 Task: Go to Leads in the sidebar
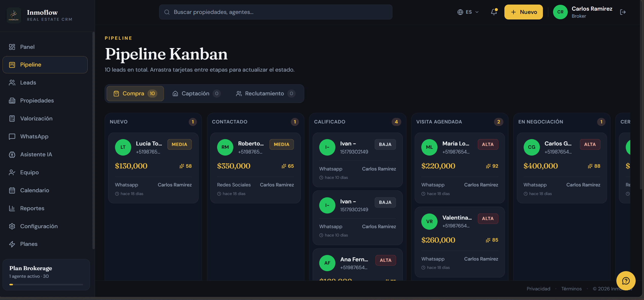tap(45, 83)
